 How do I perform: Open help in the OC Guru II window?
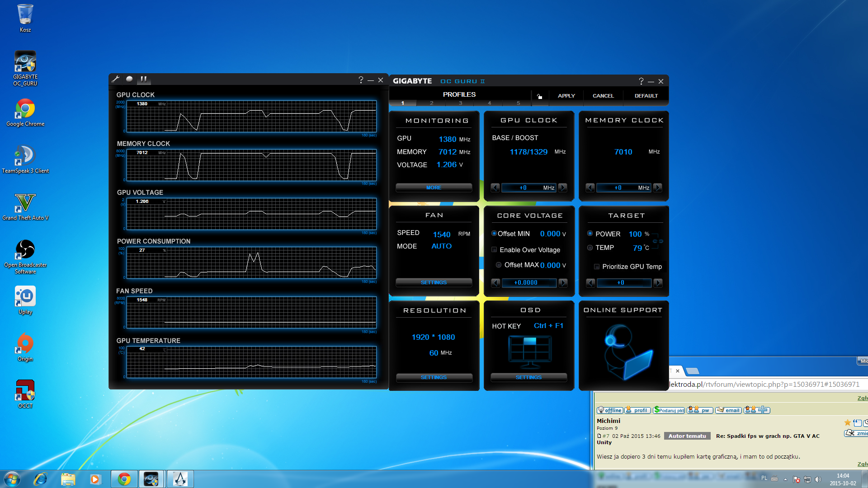pyautogui.click(x=641, y=81)
